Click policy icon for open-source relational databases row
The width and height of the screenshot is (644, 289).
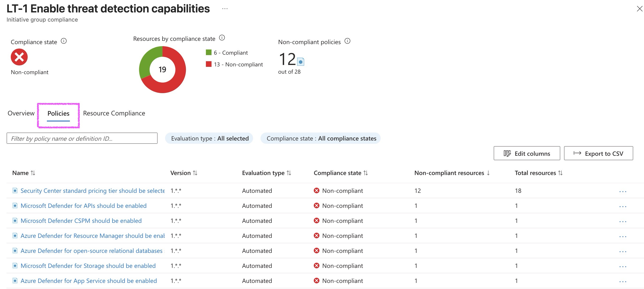pyautogui.click(x=15, y=251)
